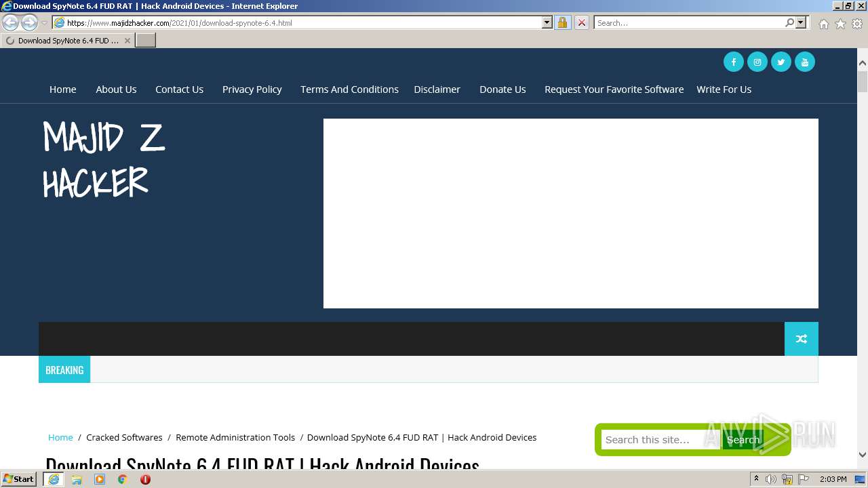Click the security lock icon in address bar
The width and height of the screenshot is (868, 488).
pyautogui.click(x=562, y=22)
